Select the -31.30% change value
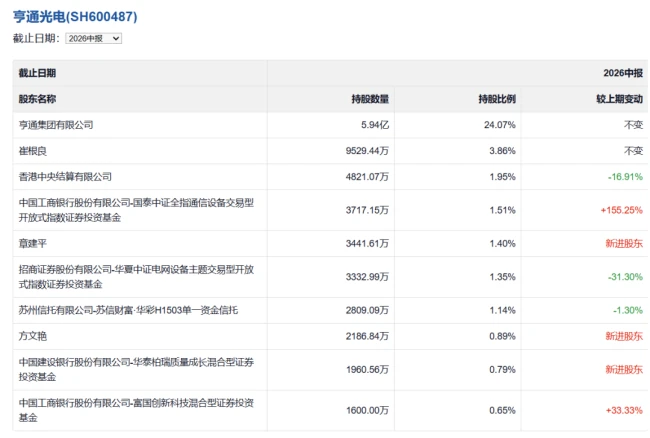This screenshot has width=650, height=438. tap(626, 277)
